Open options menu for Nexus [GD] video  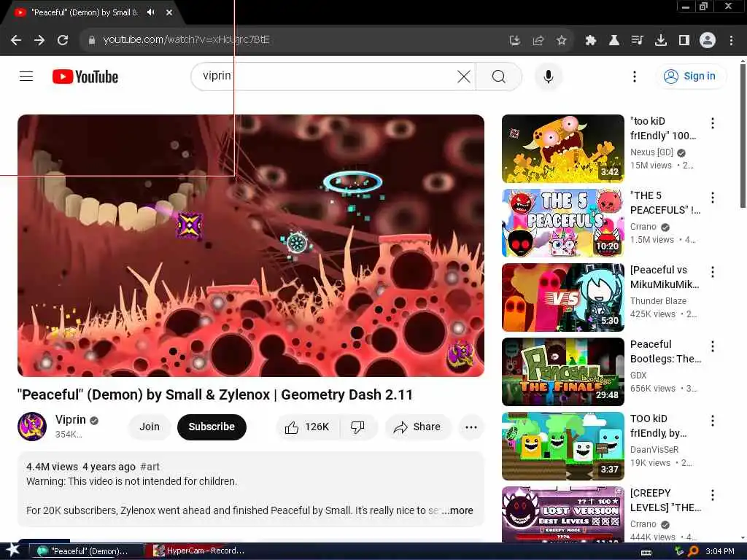[712, 123]
